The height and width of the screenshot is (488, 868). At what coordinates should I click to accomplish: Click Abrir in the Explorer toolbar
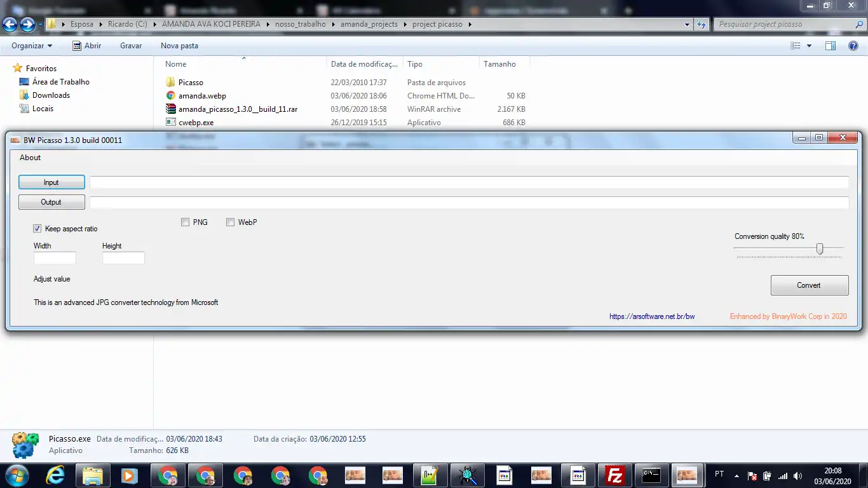tap(87, 46)
